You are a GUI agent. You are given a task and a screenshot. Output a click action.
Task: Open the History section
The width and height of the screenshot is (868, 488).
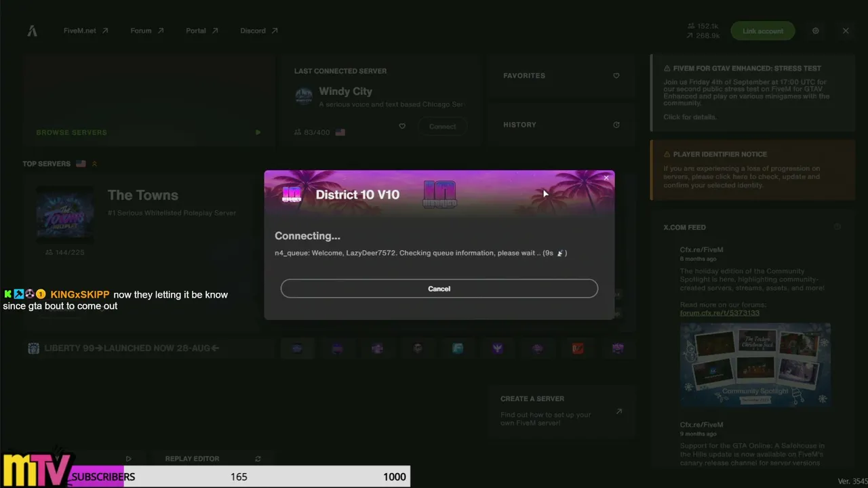561,125
